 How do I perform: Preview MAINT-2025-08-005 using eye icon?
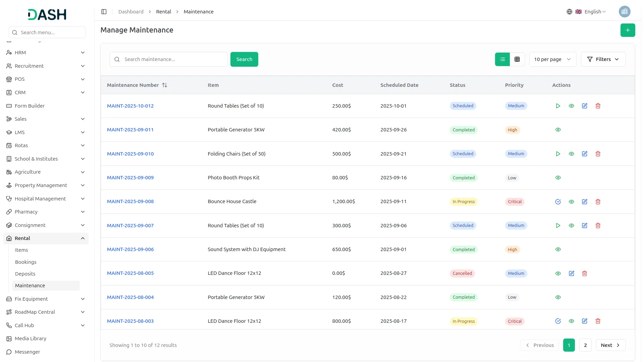pyautogui.click(x=558, y=273)
